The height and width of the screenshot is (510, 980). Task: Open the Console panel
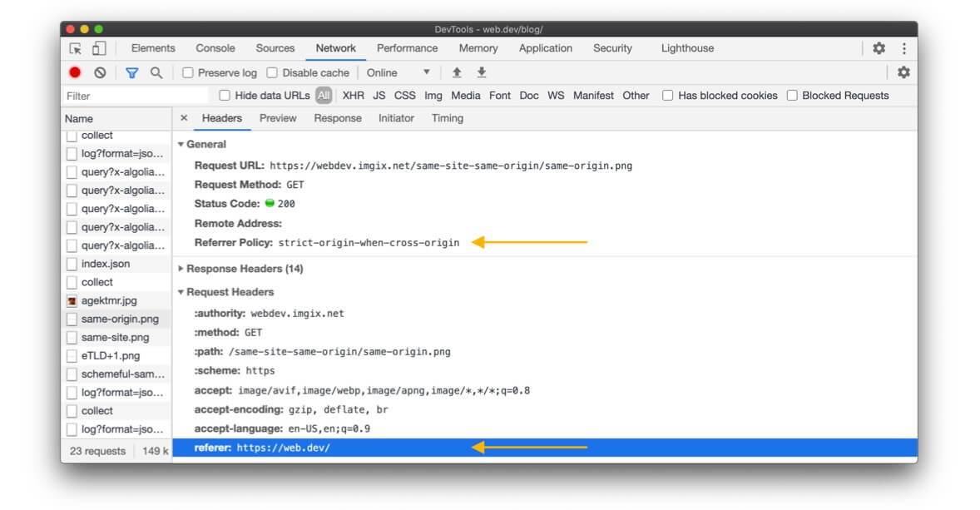(x=215, y=48)
